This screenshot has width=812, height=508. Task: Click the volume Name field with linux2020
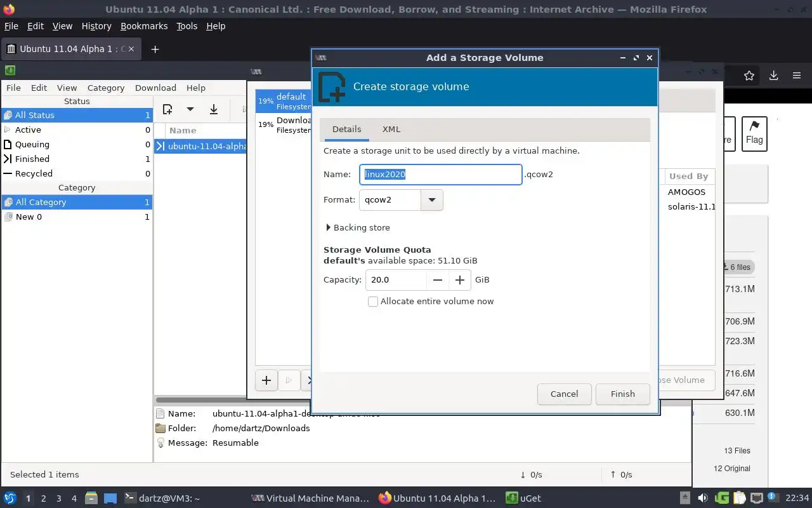coord(440,175)
